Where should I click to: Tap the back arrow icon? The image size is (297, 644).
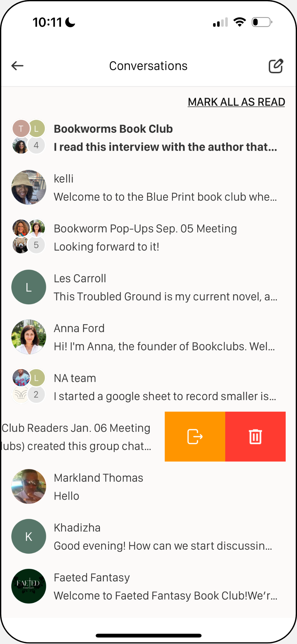(x=18, y=66)
